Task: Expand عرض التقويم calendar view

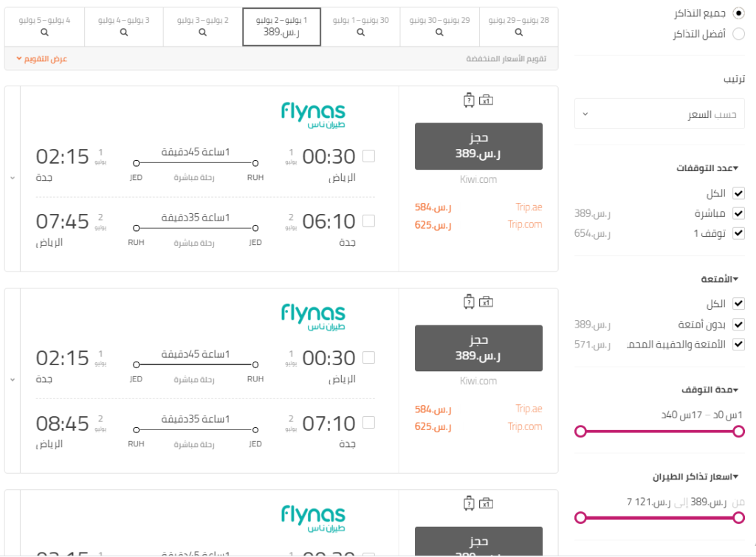Action: click(x=41, y=58)
